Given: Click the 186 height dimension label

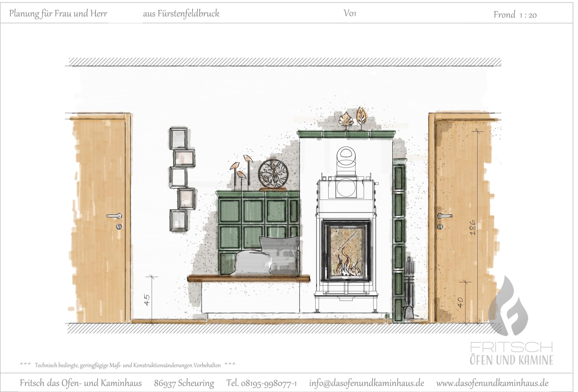Looking at the screenshot, I should 473,228.
